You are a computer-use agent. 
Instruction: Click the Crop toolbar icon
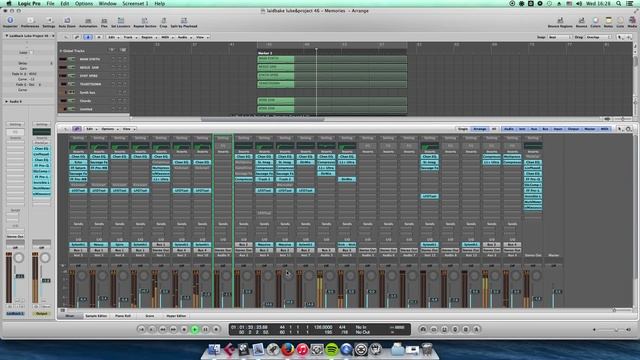point(163,20)
